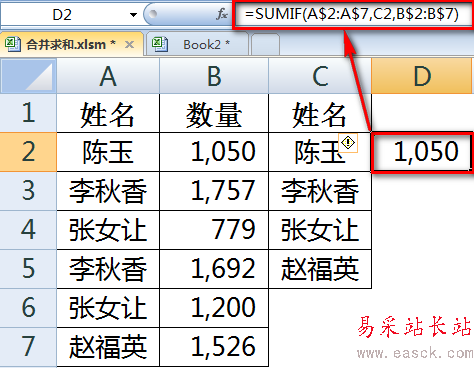Select row 3 header
This screenshot has width=474, height=368.
28,191
